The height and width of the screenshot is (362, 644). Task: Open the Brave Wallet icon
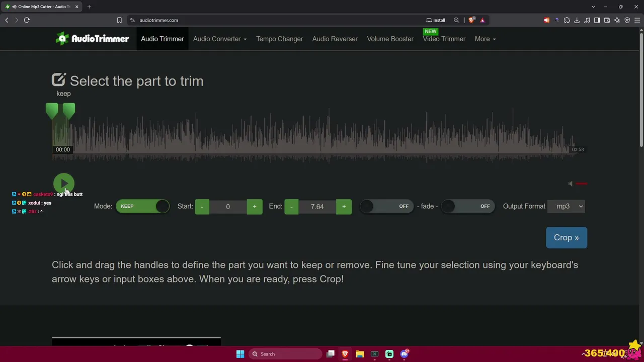(x=607, y=20)
